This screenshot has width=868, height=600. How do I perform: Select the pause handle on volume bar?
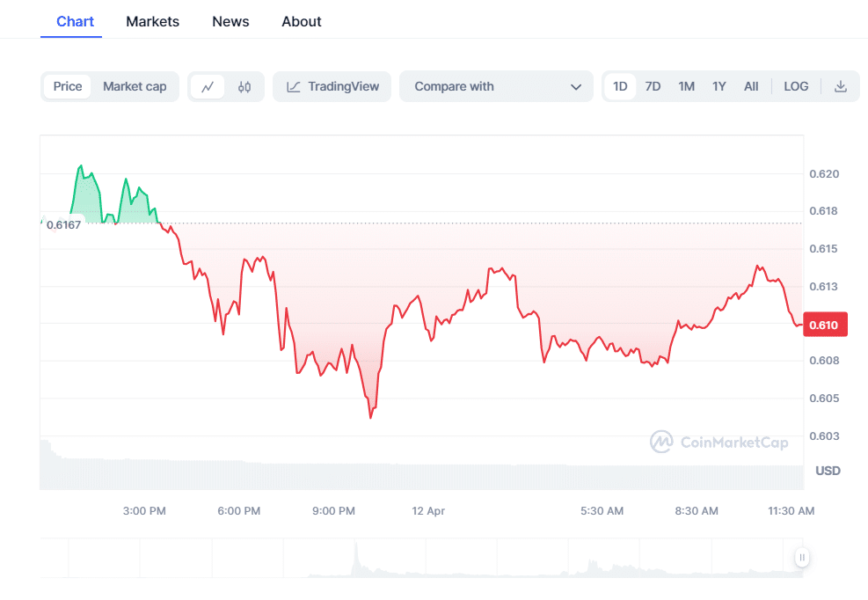tap(801, 557)
